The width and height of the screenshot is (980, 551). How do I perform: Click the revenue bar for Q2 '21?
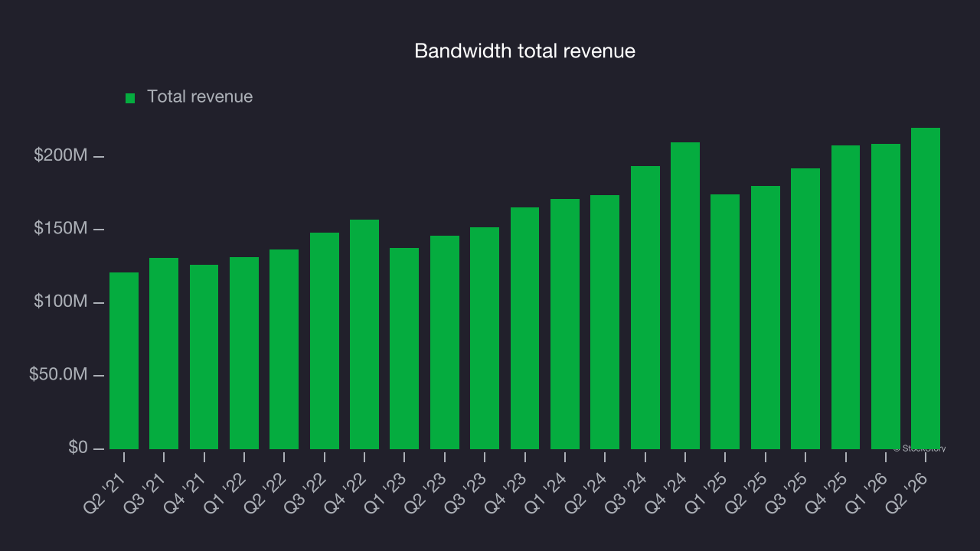(124, 360)
